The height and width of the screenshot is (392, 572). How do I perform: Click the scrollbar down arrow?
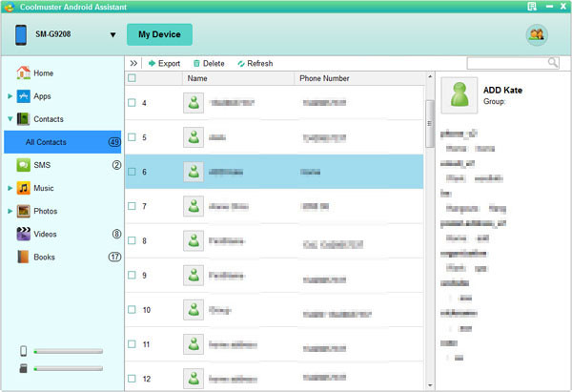point(430,385)
